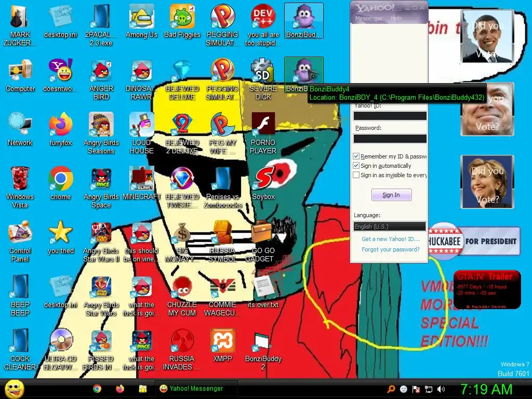Open Angry Birds Space shortcut
532x399 pixels.
[x=101, y=187]
